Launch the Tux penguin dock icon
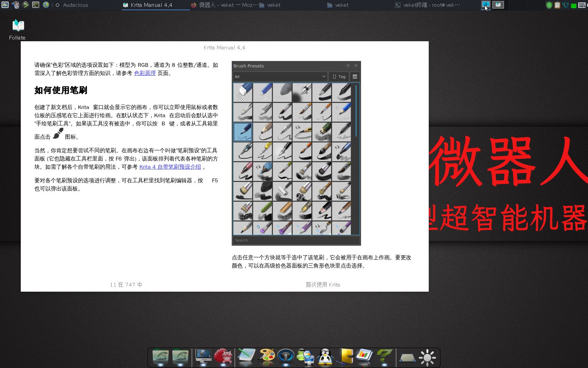Image resolution: width=588 pixels, height=368 pixels. [325, 357]
